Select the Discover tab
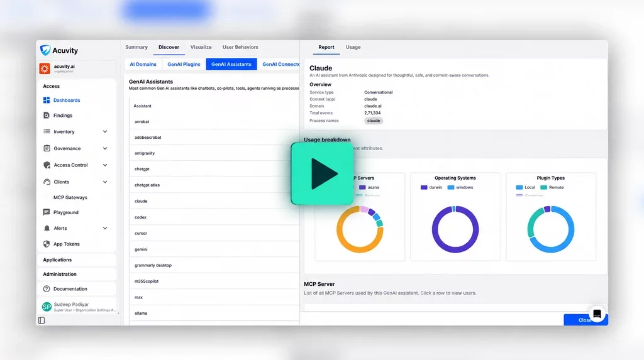The image size is (644, 360). [x=169, y=47]
